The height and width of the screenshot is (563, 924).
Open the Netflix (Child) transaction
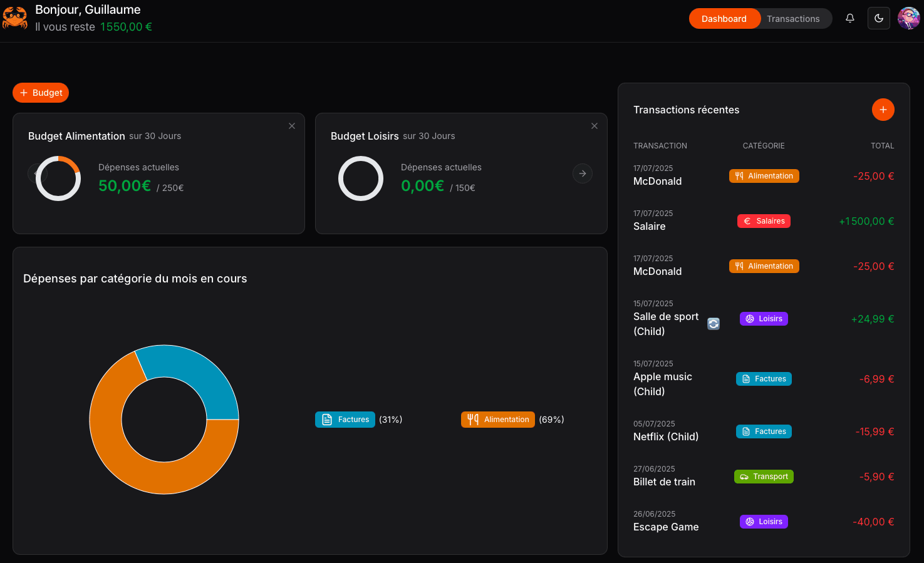click(665, 436)
